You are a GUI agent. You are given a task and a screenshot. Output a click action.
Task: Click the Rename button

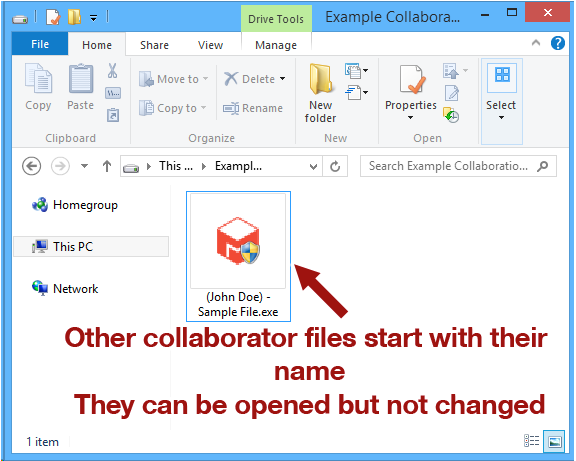click(253, 108)
